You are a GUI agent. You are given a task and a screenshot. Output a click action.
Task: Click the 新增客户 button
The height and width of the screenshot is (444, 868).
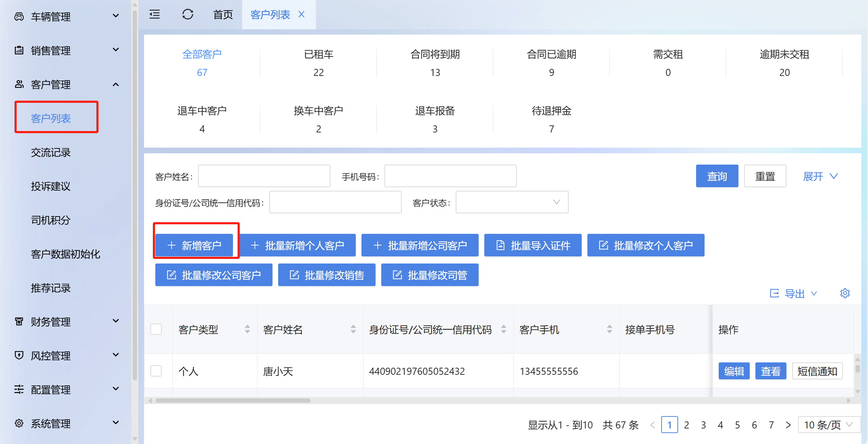point(194,245)
